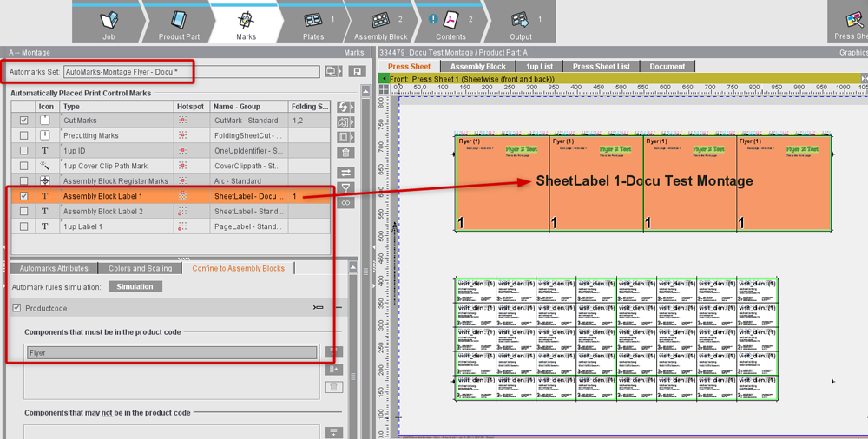The height and width of the screenshot is (439, 868).
Task: Click the save Automarks Set icon
Action: pyautogui.click(x=356, y=71)
